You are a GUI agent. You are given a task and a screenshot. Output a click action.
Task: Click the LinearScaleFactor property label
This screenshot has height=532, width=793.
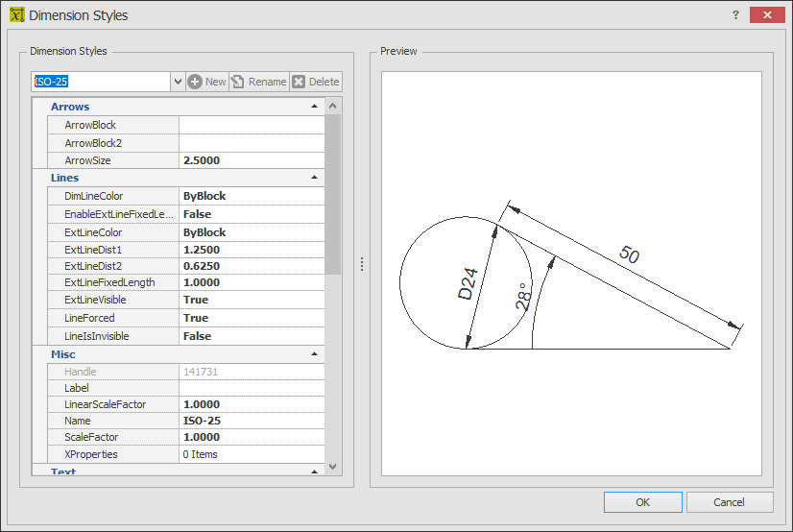point(106,404)
